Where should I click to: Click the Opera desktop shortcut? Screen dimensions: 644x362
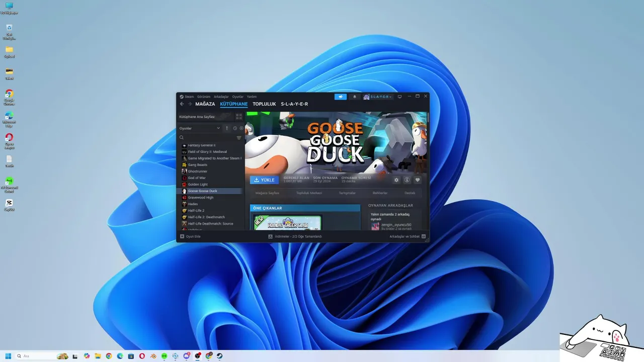[x=9, y=141]
